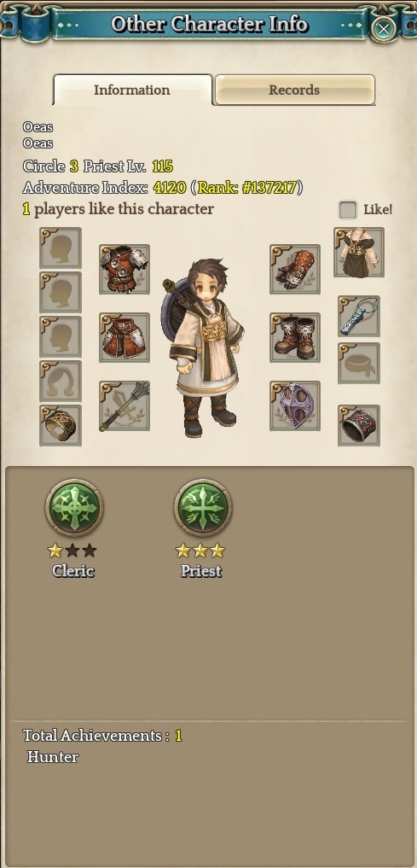The image size is (417, 868).
Task: Select the necklace accessory slot
Action: coord(359,316)
